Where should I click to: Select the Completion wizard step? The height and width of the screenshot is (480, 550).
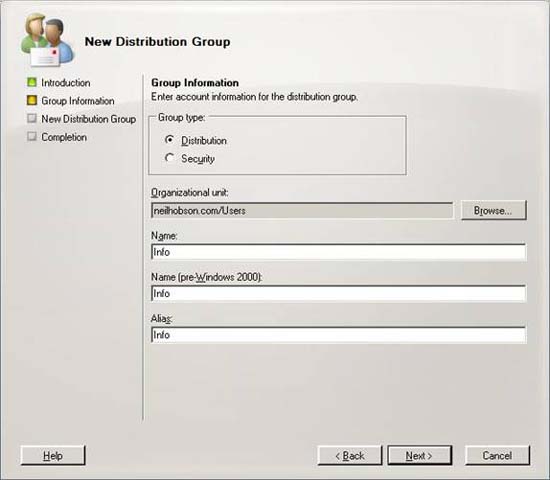coord(64,137)
